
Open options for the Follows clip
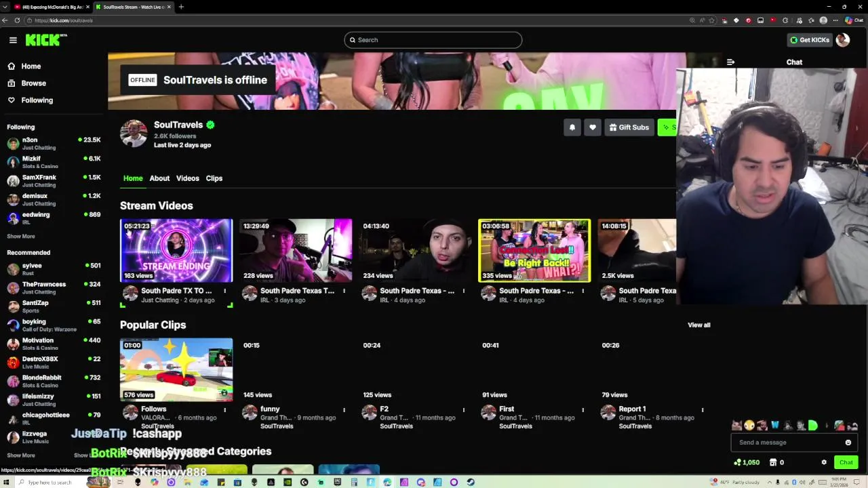(x=224, y=409)
